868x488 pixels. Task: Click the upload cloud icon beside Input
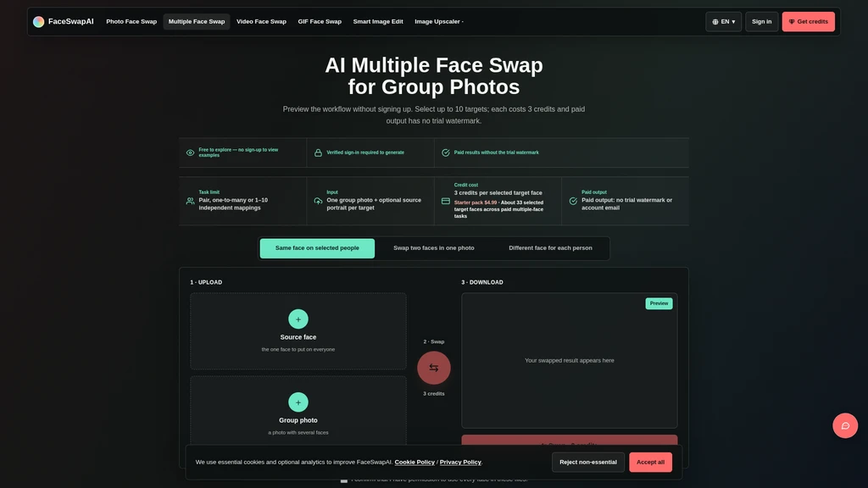tap(318, 201)
